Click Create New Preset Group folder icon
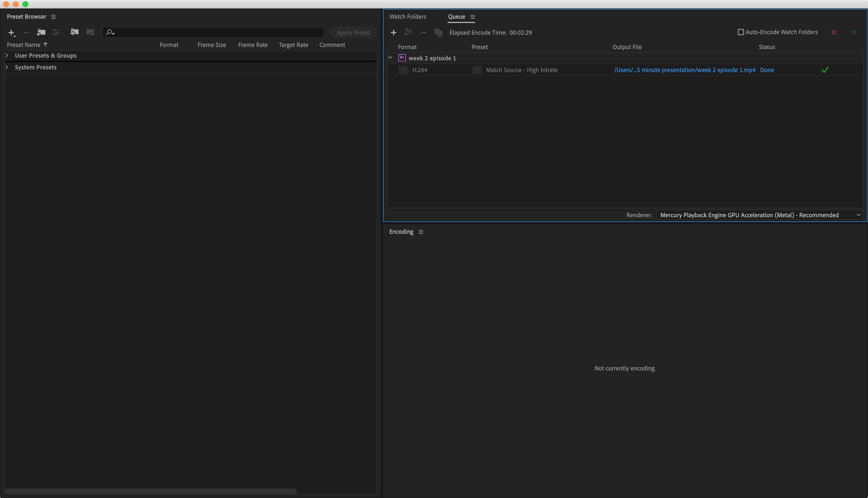This screenshot has height=498, width=868. pyautogui.click(x=41, y=33)
